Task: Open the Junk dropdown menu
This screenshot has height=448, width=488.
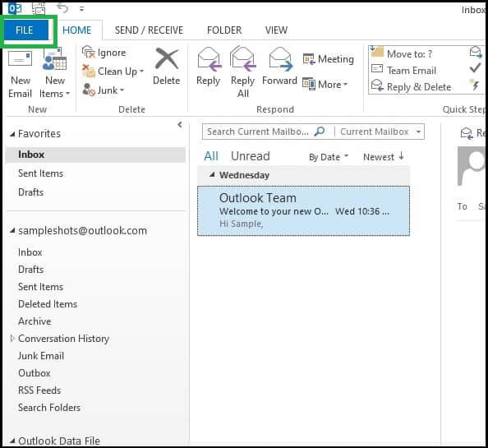Action: click(x=104, y=90)
